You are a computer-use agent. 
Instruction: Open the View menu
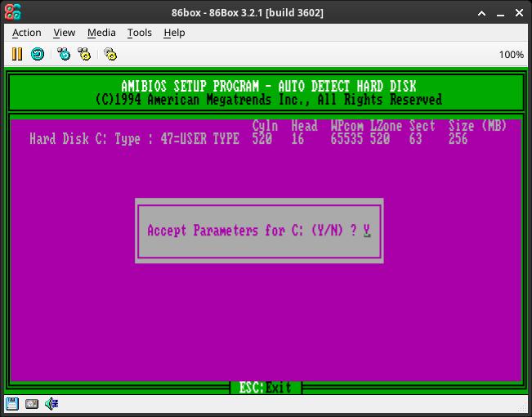tap(64, 33)
